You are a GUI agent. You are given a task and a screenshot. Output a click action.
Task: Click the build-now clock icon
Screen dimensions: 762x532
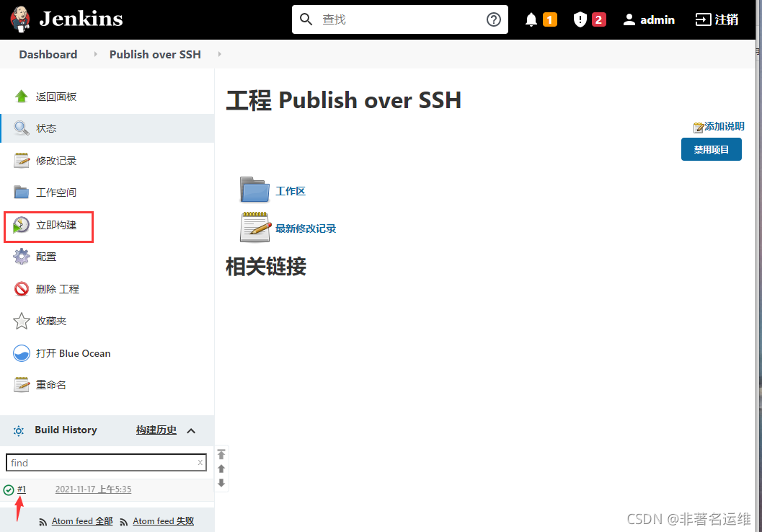21,225
